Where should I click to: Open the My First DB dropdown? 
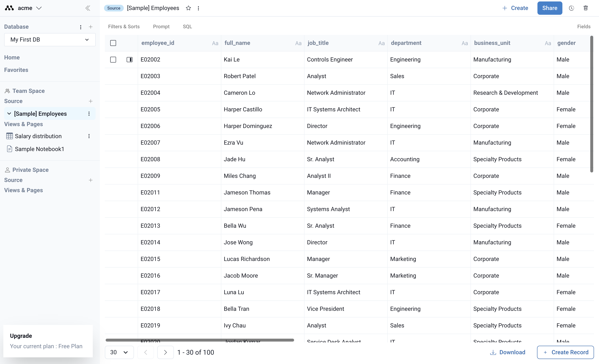50,40
